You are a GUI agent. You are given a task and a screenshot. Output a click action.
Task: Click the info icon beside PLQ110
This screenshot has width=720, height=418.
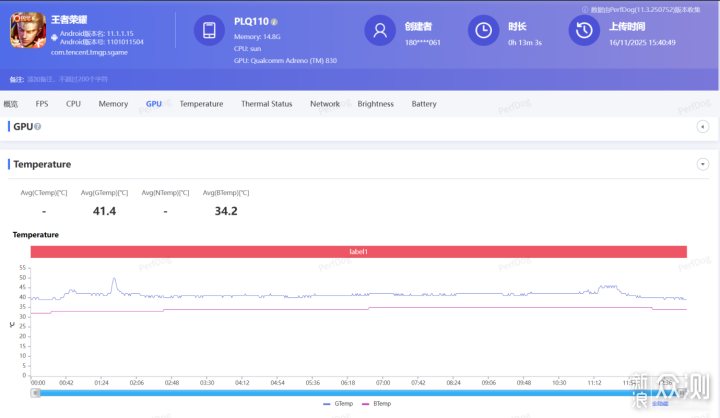pyautogui.click(x=274, y=21)
